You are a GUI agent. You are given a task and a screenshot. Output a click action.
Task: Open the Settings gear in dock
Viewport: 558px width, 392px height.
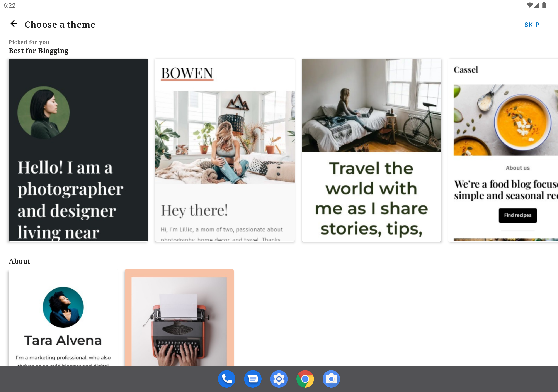click(x=279, y=379)
